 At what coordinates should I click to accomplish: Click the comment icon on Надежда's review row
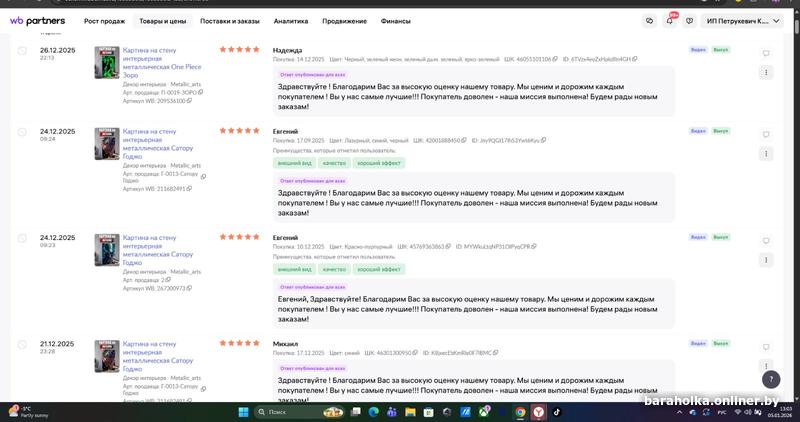766,53
